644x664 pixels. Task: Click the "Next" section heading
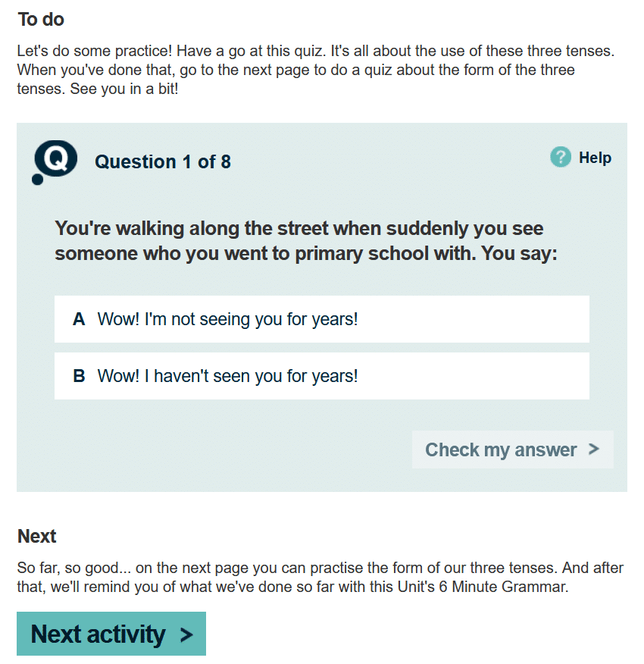click(37, 537)
